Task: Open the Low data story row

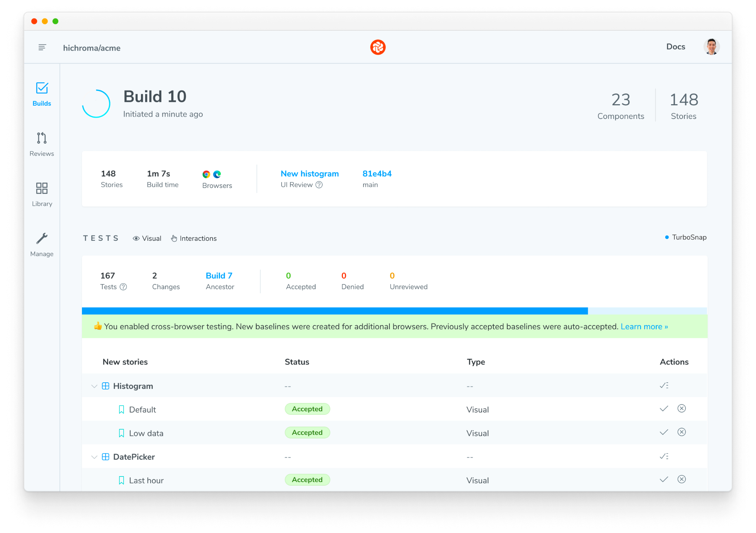Action: coord(394,433)
